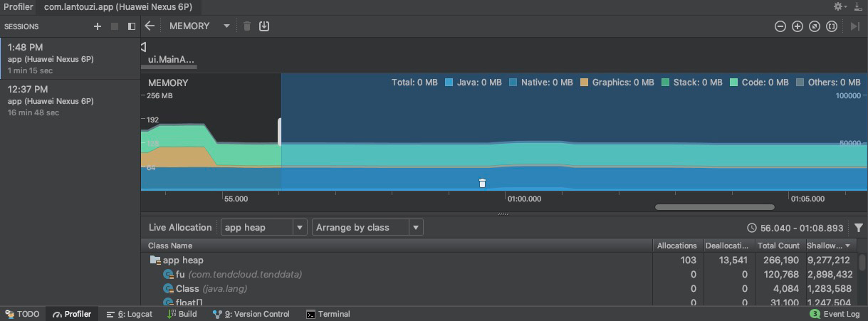Click the Live Allocation label

180,228
